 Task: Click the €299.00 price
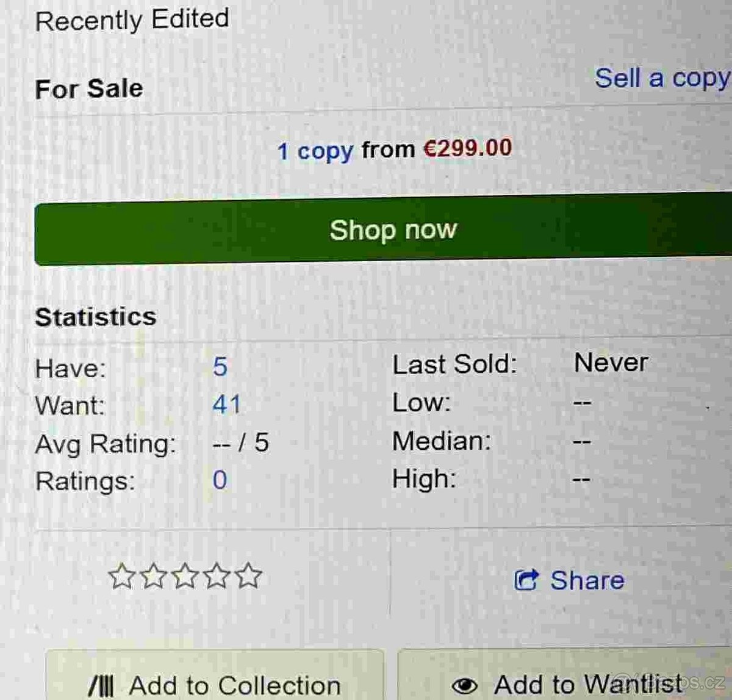(x=468, y=148)
